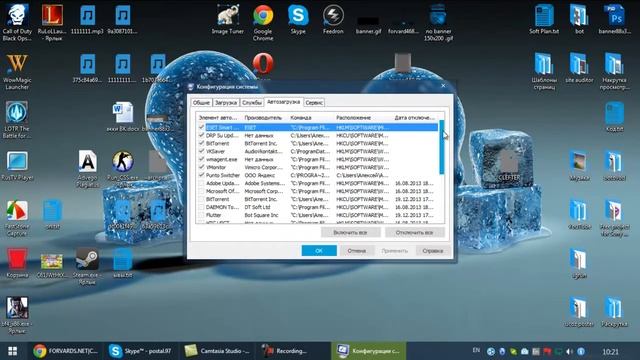Screen dimensions: 640x360
Task: Click the Отключить все button
Action: [414, 233]
